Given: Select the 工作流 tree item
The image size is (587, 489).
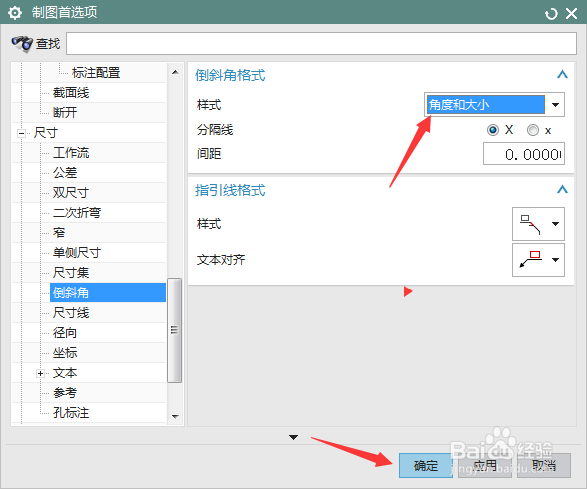Looking at the screenshot, I should pyautogui.click(x=71, y=152).
